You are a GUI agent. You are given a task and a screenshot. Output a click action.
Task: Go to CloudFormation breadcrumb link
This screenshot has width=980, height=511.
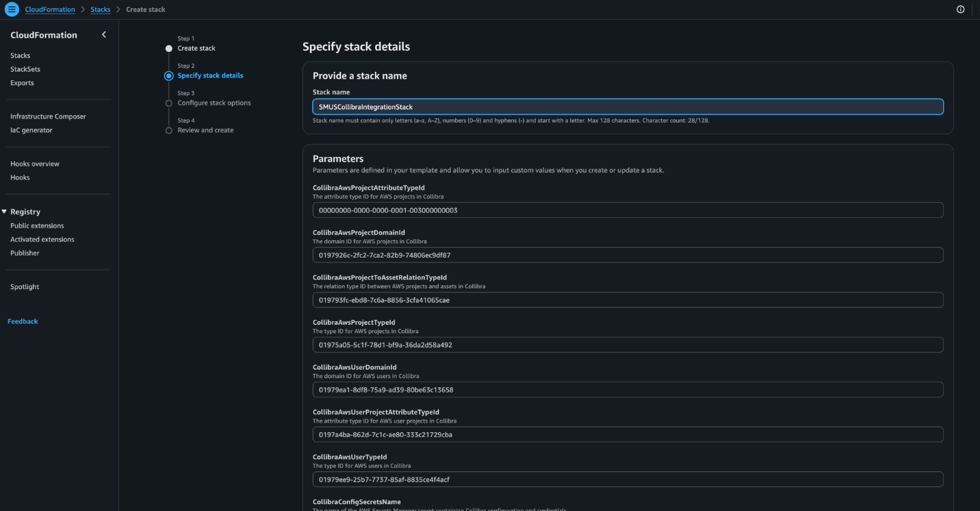pos(50,10)
